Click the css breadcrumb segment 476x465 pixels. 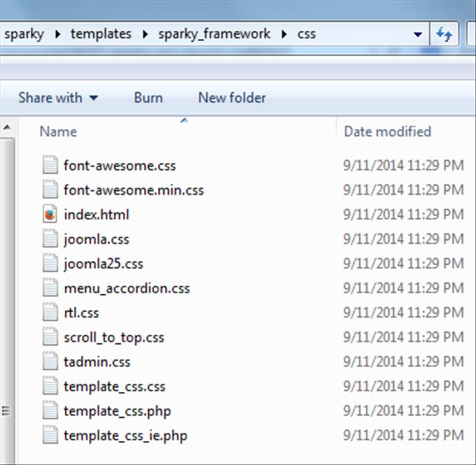tap(306, 34)
